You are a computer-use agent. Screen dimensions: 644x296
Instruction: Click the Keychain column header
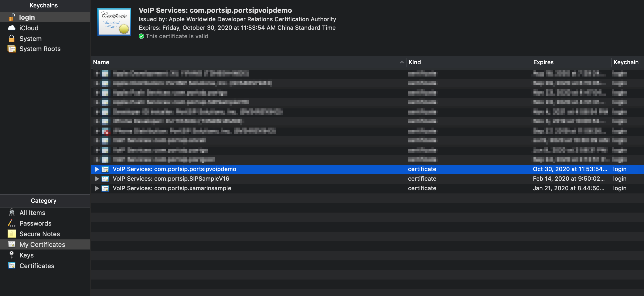[x=626, y=62]
